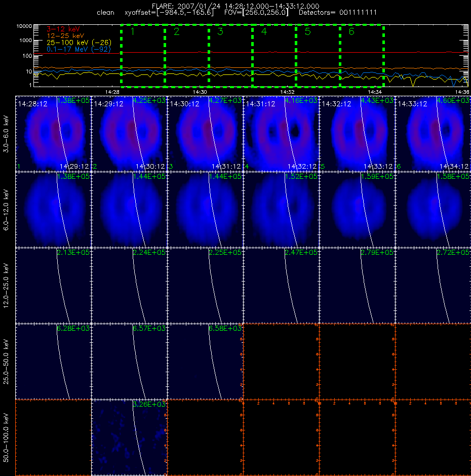Click the 50.0-100.0 keV row label
The height and width of the screenshot is (476, 471).
point(6,438)
